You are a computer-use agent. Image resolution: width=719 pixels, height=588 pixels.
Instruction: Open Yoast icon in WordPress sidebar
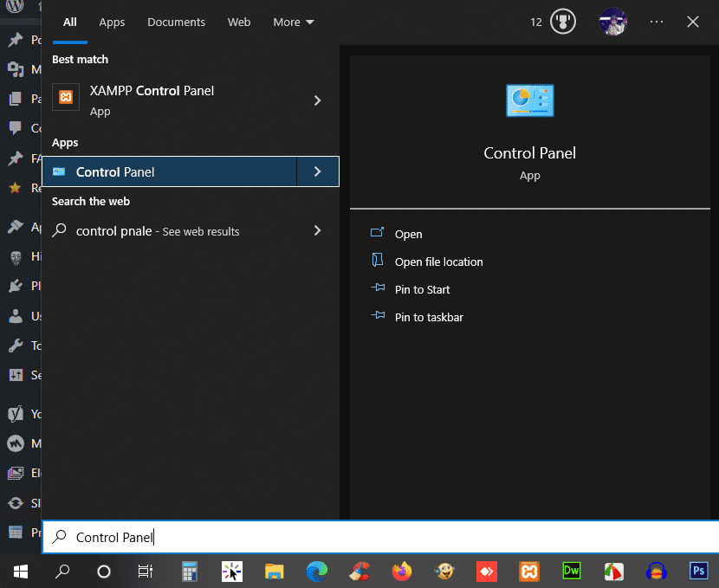16,414
